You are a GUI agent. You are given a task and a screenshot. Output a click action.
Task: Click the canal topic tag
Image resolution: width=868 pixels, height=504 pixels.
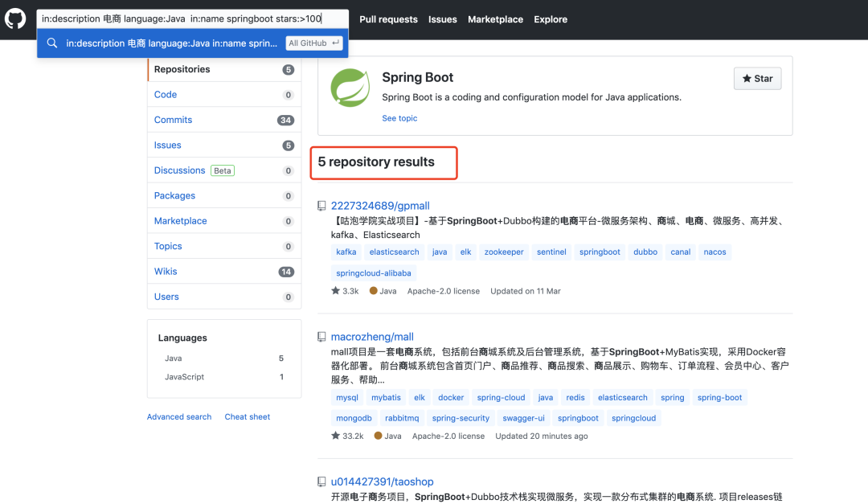pos(681,252)
